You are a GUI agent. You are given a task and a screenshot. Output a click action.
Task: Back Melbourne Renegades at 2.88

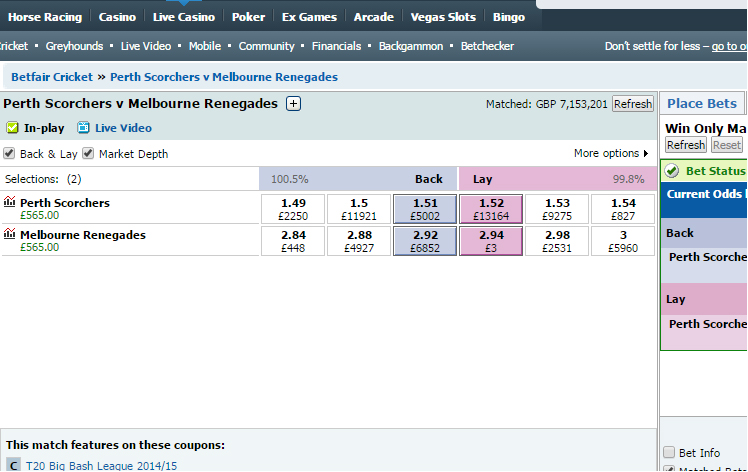tap(359, 241)
